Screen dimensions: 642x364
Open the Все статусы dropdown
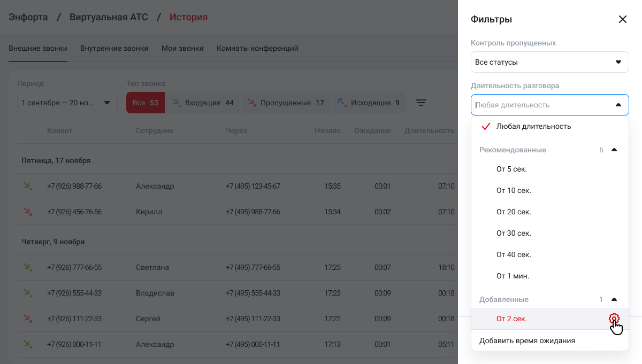[x=549, y=62]
